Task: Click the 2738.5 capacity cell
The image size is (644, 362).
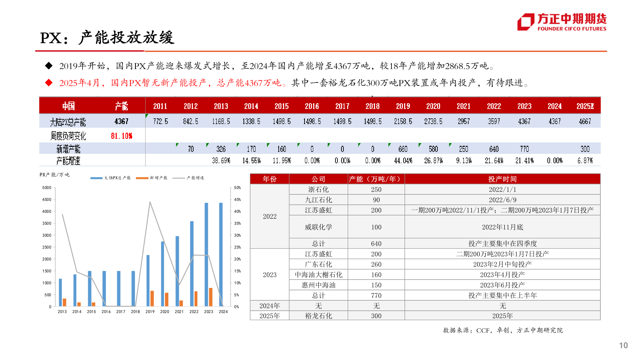Action: click(433, 121)
